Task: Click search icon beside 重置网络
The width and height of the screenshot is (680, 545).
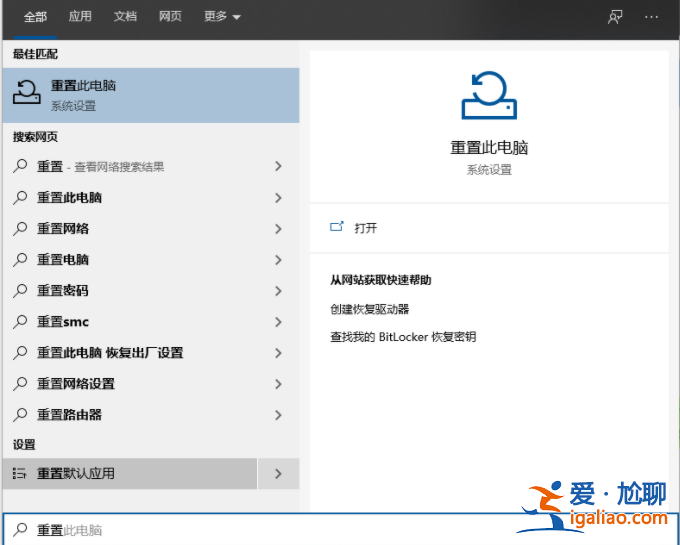Action: click(20, 228)
